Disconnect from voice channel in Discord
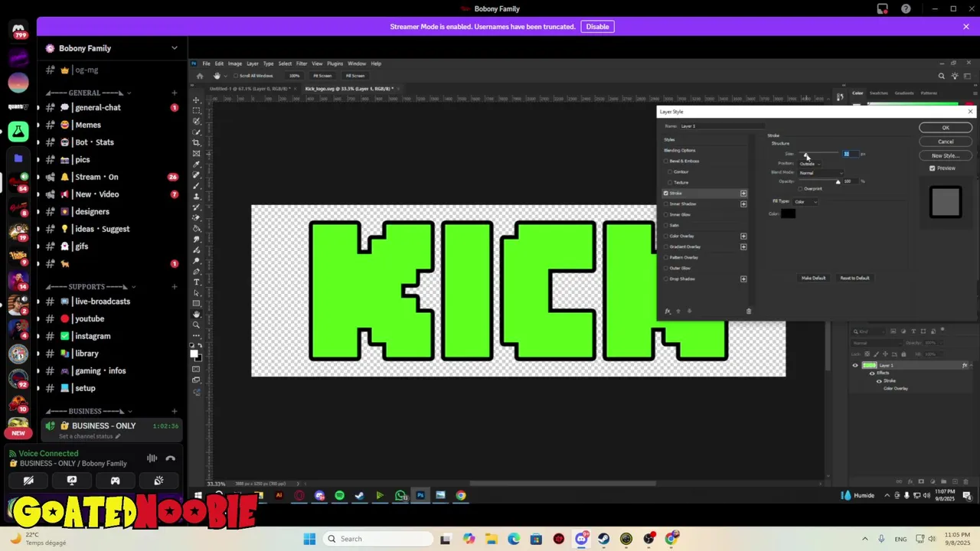980x551 pixels. point(170,458)
